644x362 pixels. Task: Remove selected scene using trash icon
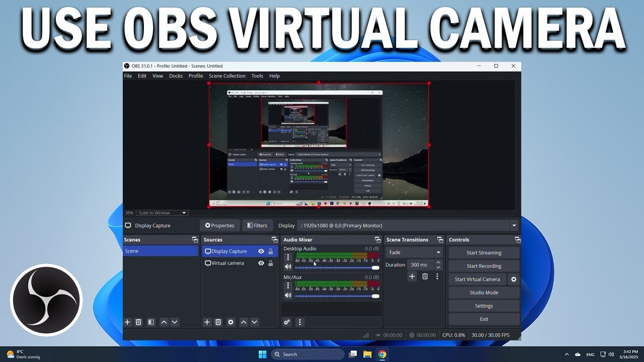point(138,322)
